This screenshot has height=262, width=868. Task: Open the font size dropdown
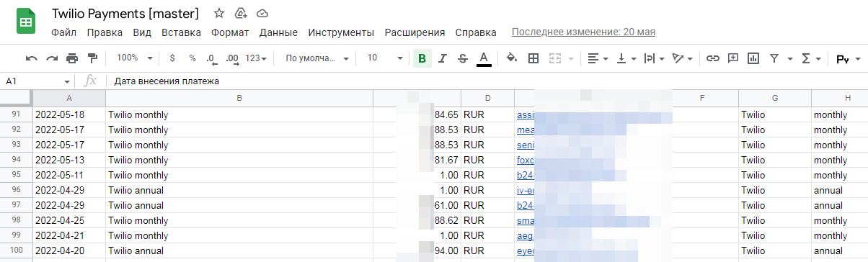(x=385, y=58)
